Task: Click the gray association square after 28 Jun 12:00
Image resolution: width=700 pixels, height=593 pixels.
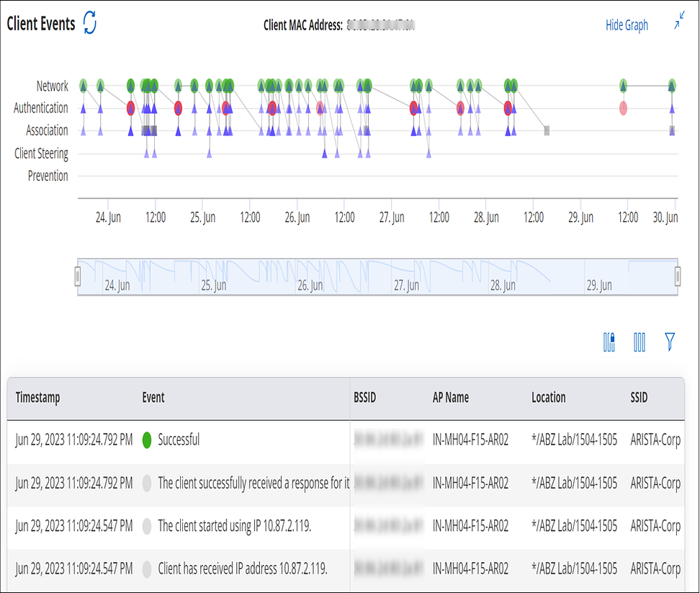Action: [547, 130]
